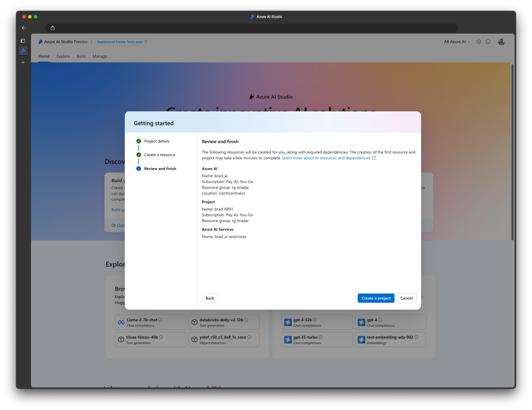Open the sidebar tabs panel icon

23,41
